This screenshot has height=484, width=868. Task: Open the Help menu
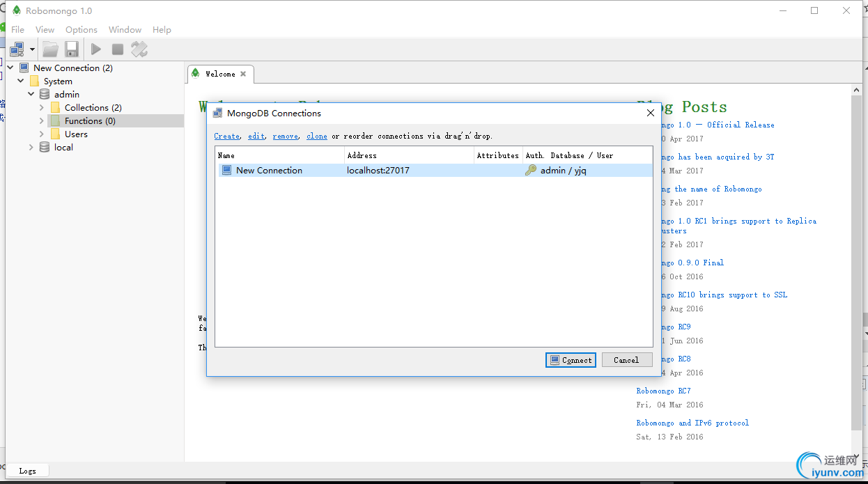click(x=162, y=30)
